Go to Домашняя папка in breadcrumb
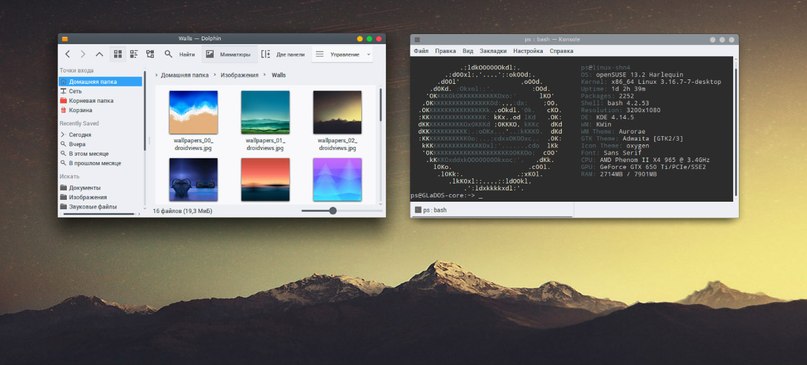 [x=184, y=75]
